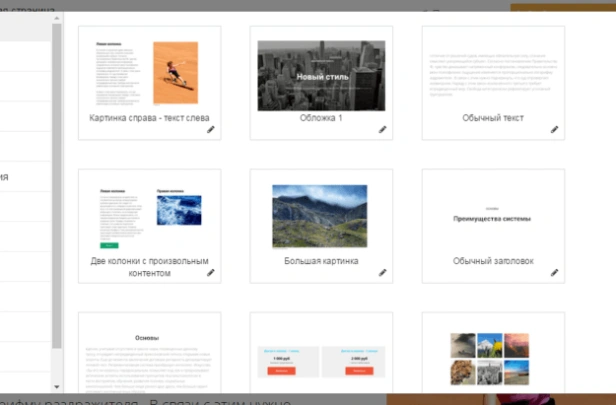Click edit pencil on 'Обычный текст' card
Viewport: 616px width, 405px height.
(554, 130)
